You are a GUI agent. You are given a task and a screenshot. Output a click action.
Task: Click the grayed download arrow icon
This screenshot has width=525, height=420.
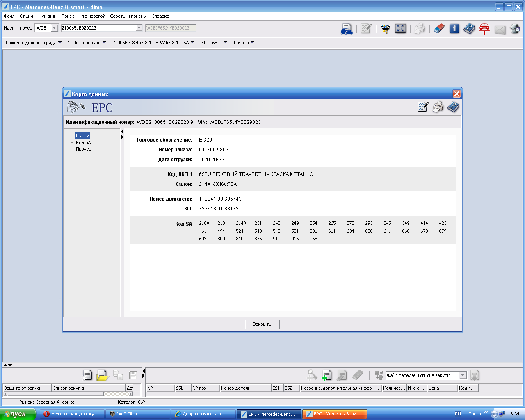pos(475,375)
